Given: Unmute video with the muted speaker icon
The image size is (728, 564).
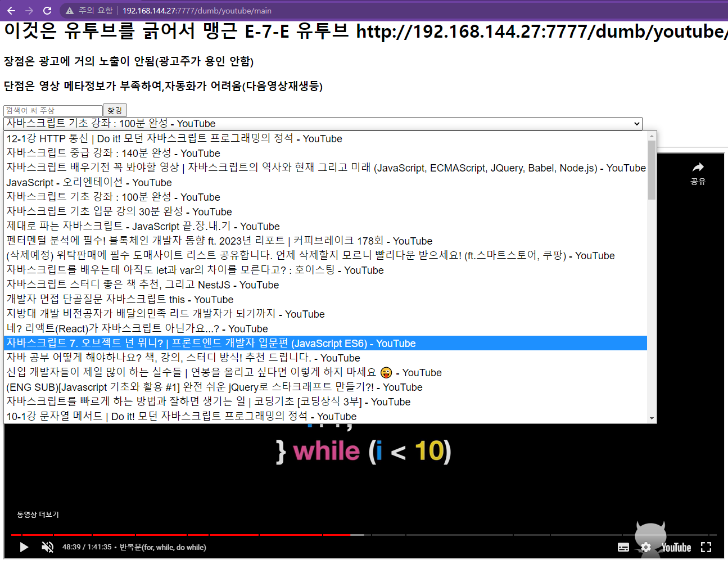Looking at the screenshot, I should 48,547.
